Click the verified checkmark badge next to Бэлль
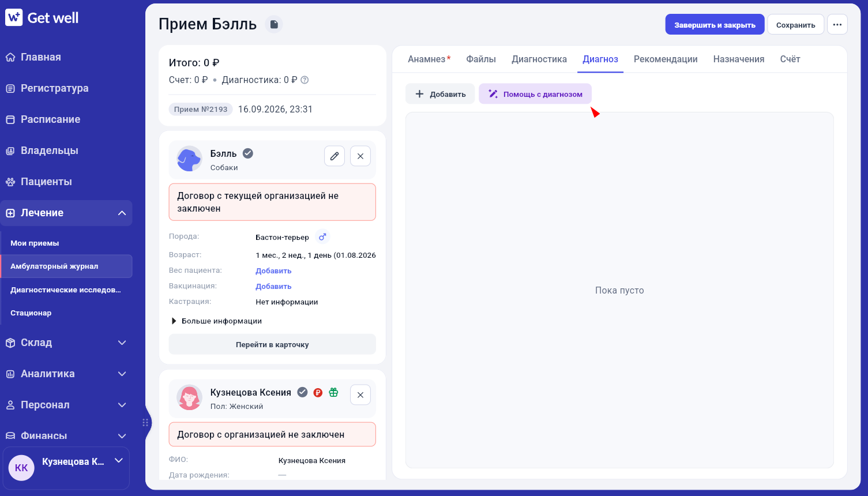The height and width of the screenshot is (496, 868). [248, 153]
